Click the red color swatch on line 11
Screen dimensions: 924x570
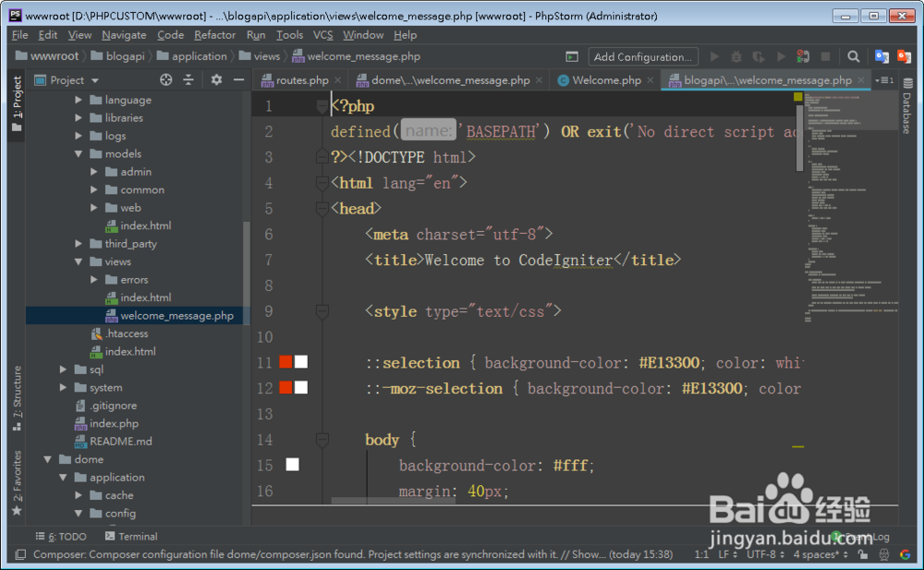click(286, 362)
